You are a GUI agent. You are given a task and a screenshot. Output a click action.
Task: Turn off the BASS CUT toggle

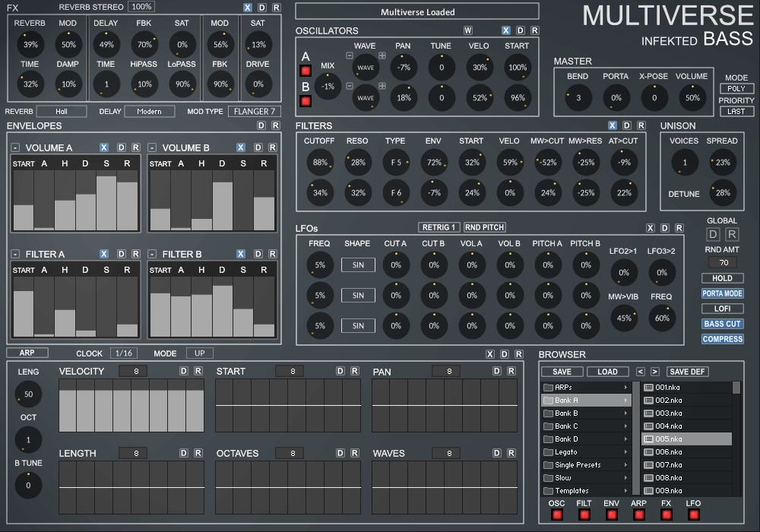[722, 324]
